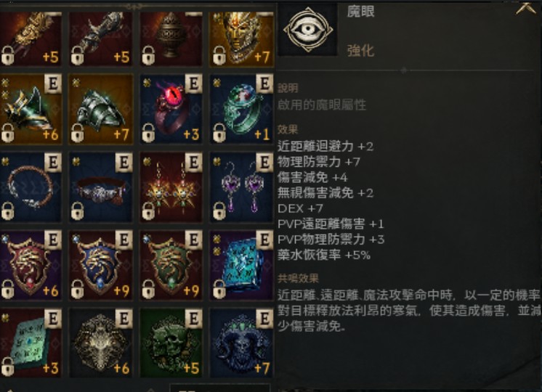Select the green serpent ring +1
542x392 pixels.
click(242, 108)
